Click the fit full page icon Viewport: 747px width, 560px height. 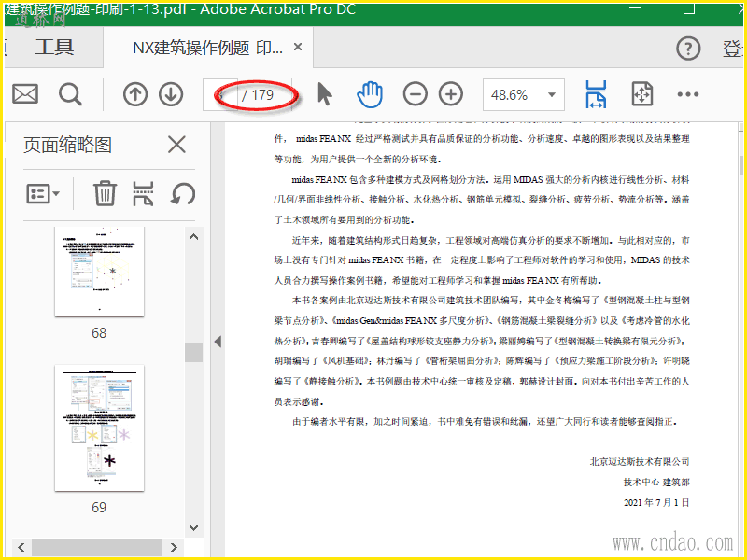click(641, 94)
